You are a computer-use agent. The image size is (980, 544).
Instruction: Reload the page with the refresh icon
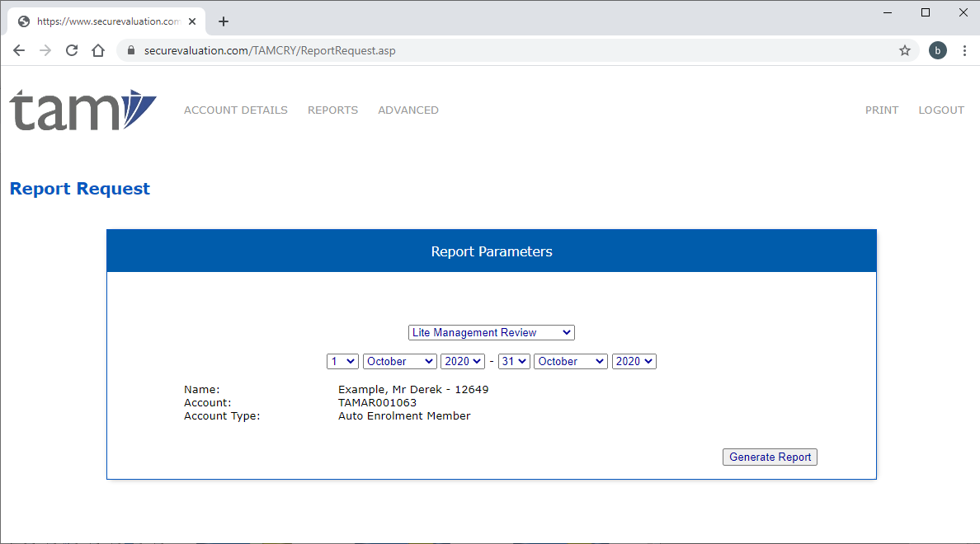tap(72, 50)
